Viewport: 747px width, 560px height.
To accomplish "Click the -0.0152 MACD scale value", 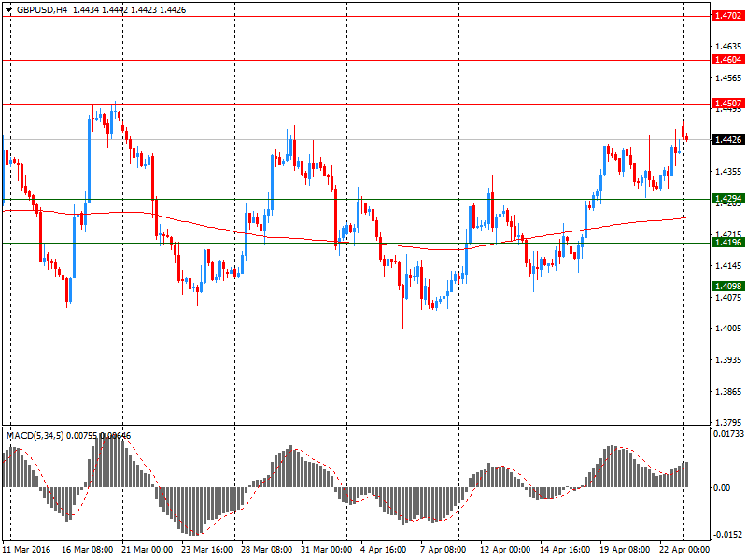I will click(728, 534).
